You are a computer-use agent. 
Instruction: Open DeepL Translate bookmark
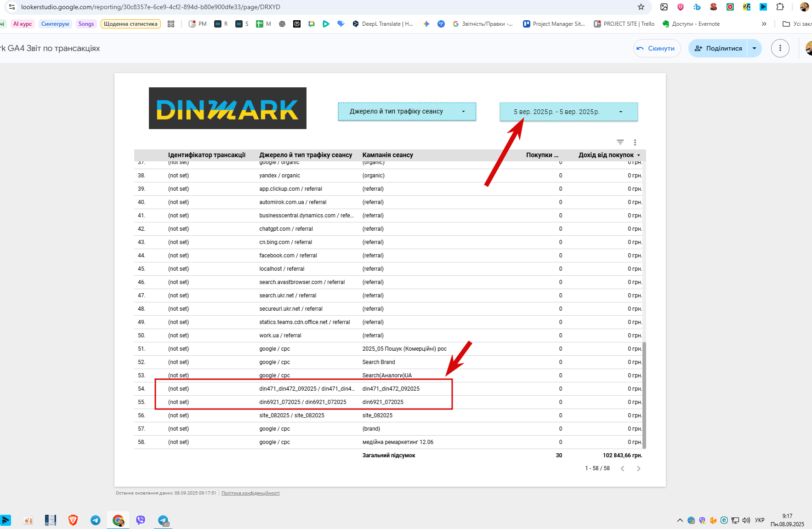click(383, 24)
